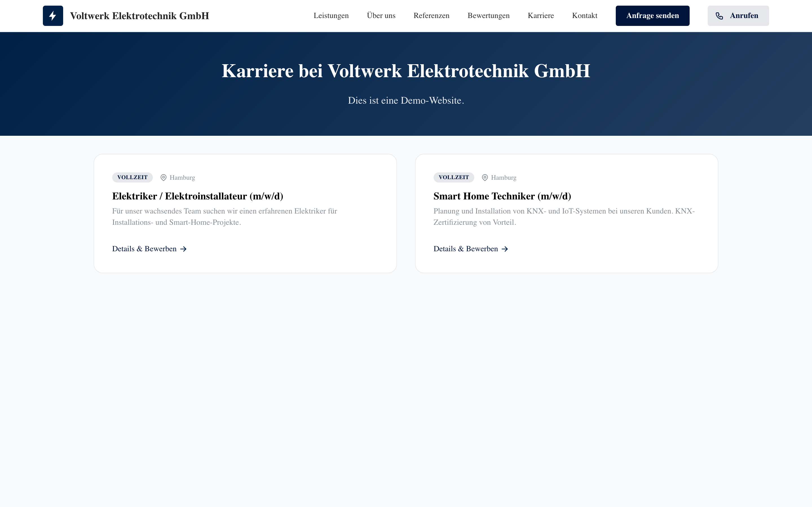Select Karriere in the navigation bar
Image resolution: width=812 pixels, height=507 pixels.
tap(540, 16)
